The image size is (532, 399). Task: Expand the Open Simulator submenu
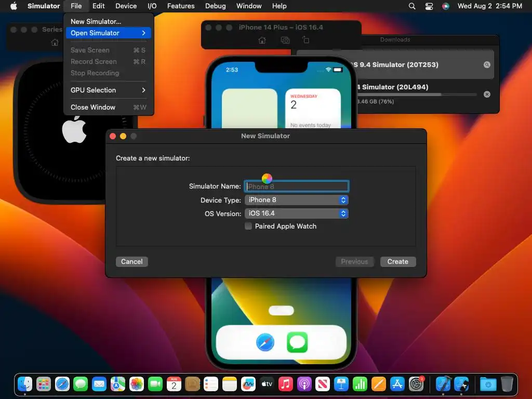(x=109, y=33)
